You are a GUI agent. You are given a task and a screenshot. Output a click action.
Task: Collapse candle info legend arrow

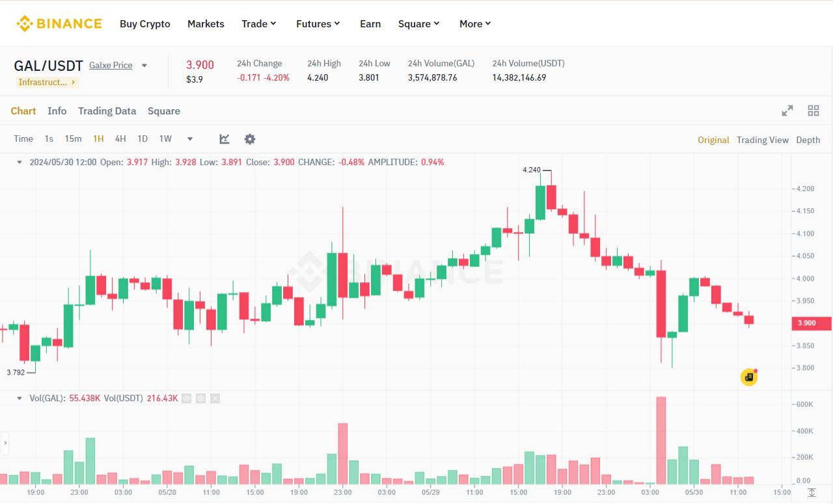tap(20, 162)
